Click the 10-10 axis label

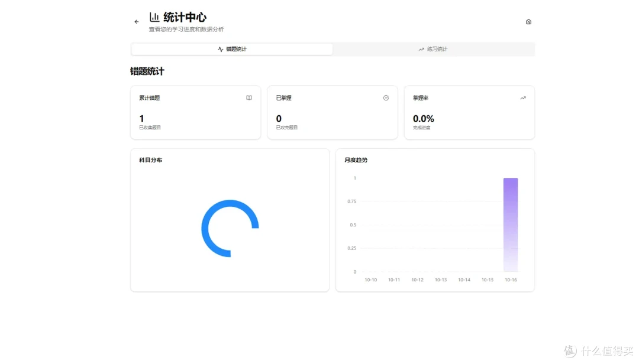371,280
